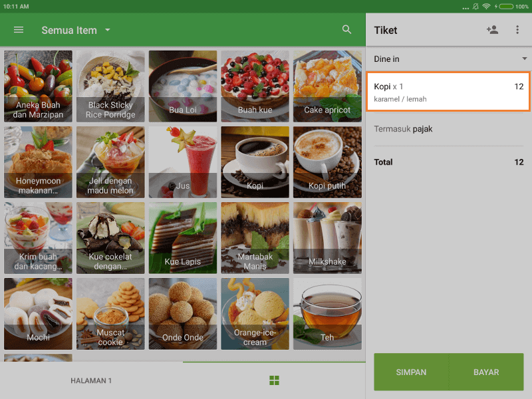Expand the Semua Item category dropdown
The width and height of the screenshot is (532, 399).
(x=76, y=30)
